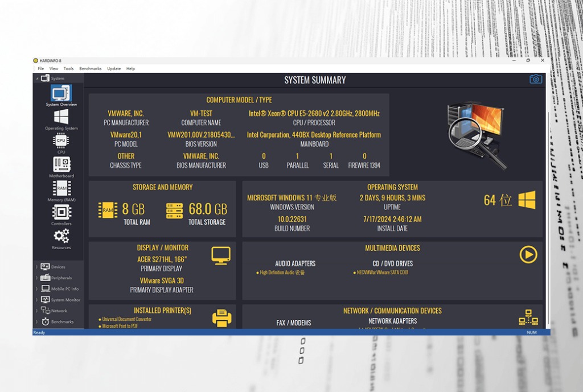Screen dimensions: 583x392
Task: Click the multimedia play icon
Action: (528, 254)
